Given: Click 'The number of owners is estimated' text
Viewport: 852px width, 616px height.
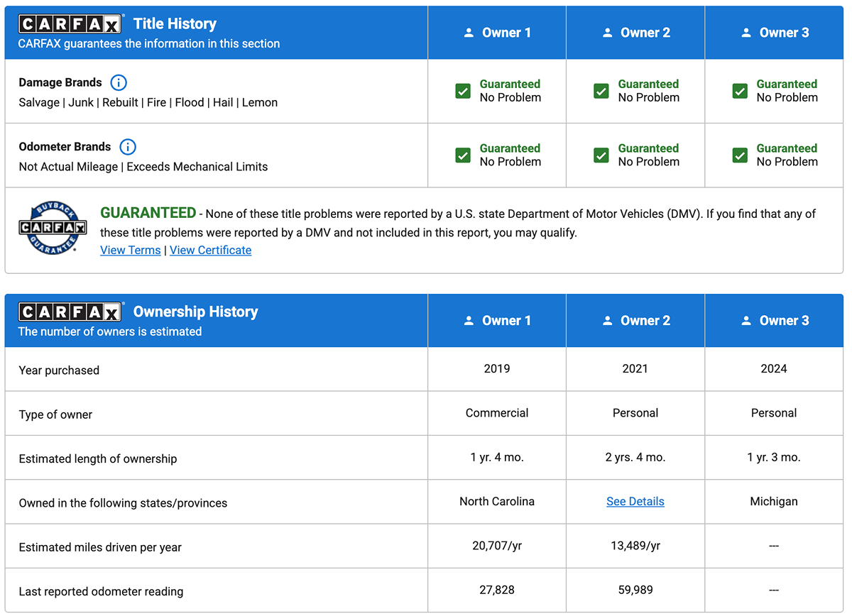Looking at the screenshot, I should pyautogui.click(x=110, y=331).
